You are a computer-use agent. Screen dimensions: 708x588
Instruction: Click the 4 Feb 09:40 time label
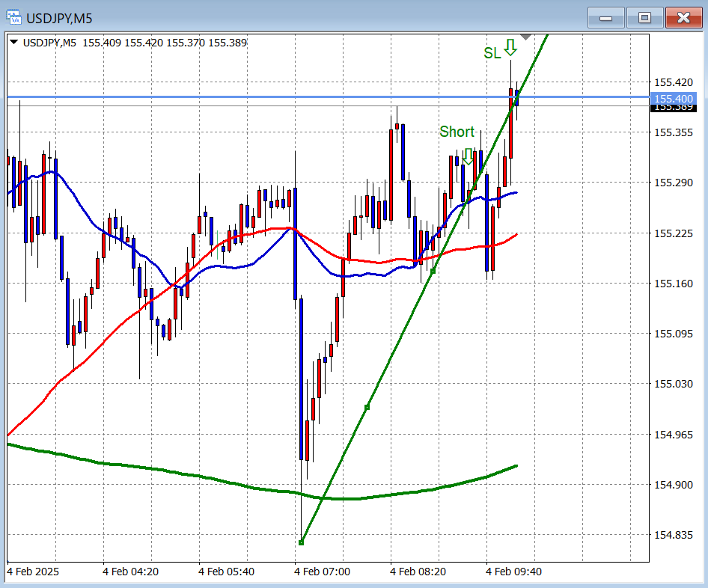point(513,572)
